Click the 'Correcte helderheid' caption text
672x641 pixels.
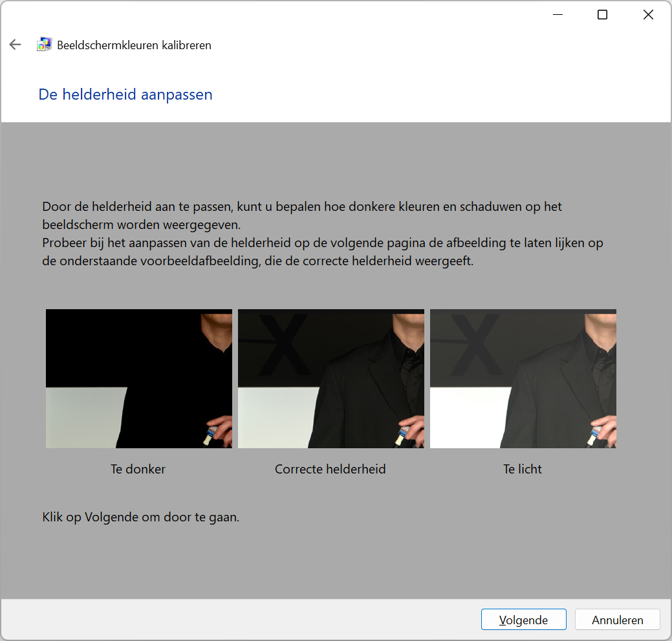[330, 469]
